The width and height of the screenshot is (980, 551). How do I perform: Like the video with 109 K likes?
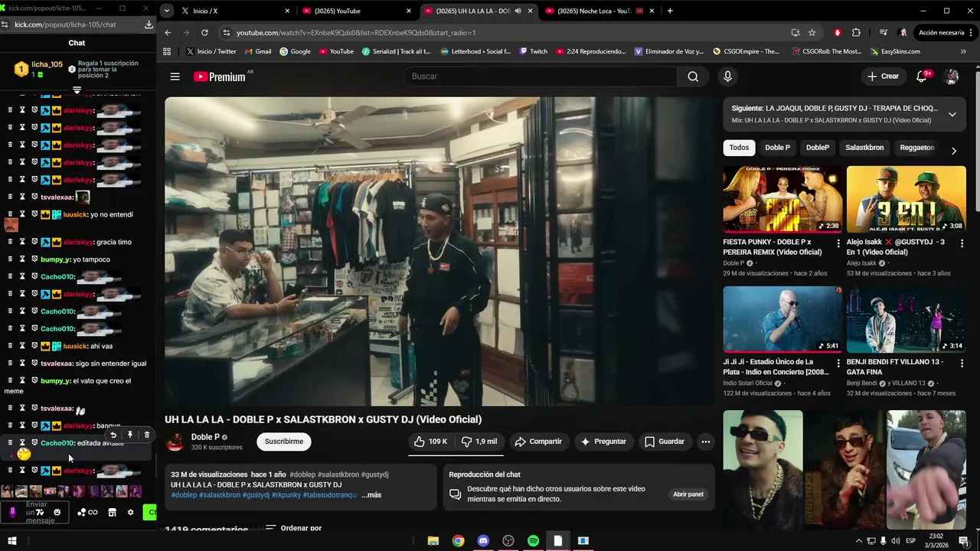431,442
